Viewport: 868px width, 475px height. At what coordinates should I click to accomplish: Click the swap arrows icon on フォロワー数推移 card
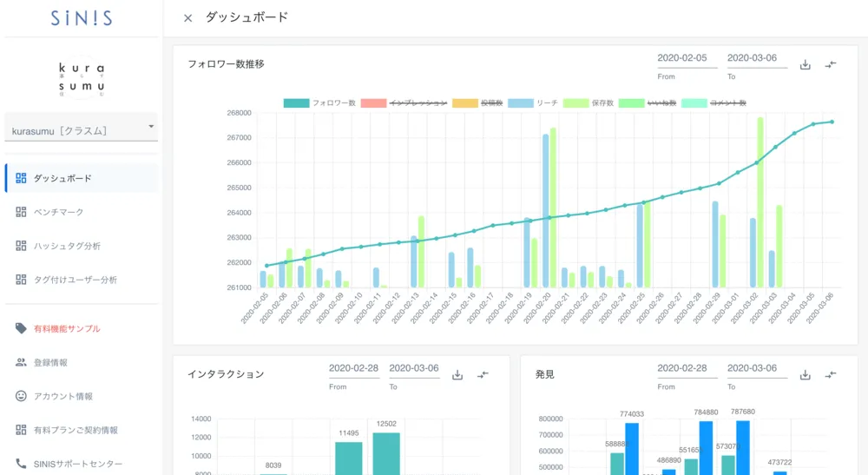pos(831,65)
